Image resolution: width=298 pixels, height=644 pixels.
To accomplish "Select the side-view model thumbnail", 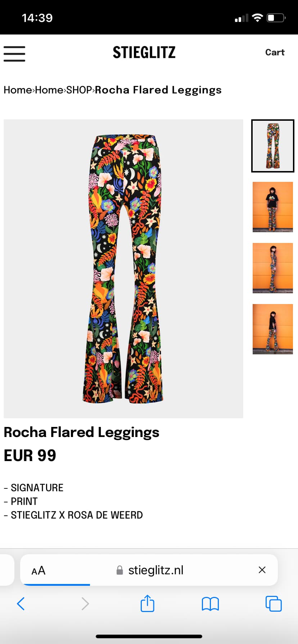I will [273, 268].
